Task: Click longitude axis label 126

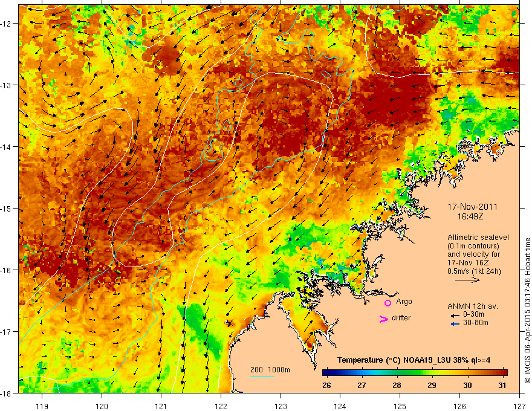Action: (459, 406)
